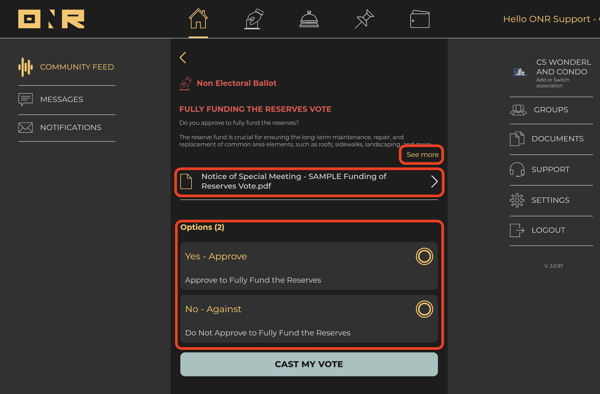Viewport: 600px width, 394px height.
Task: Open the wallet icon in top navigation
Action: click(x=420, y=19)
